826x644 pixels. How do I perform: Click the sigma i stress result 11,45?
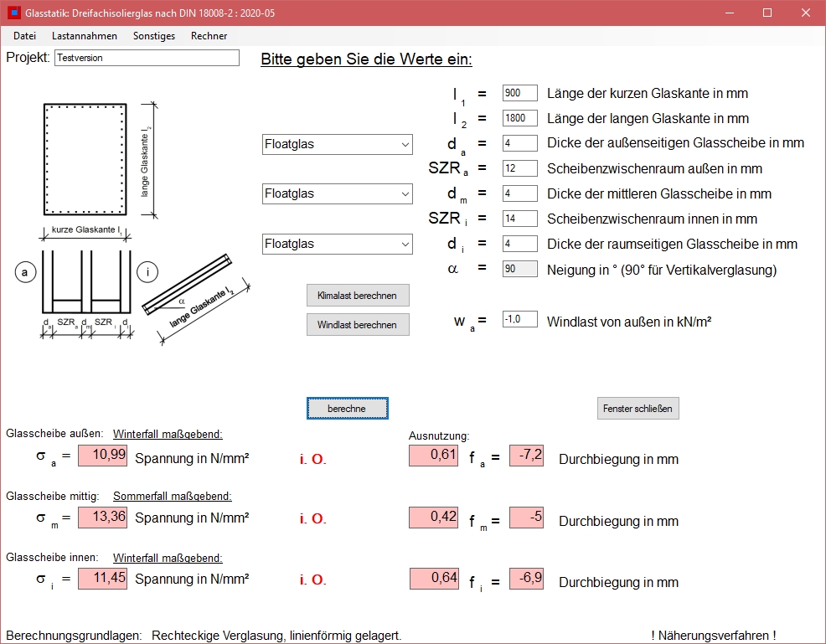(x=103, y=579)
